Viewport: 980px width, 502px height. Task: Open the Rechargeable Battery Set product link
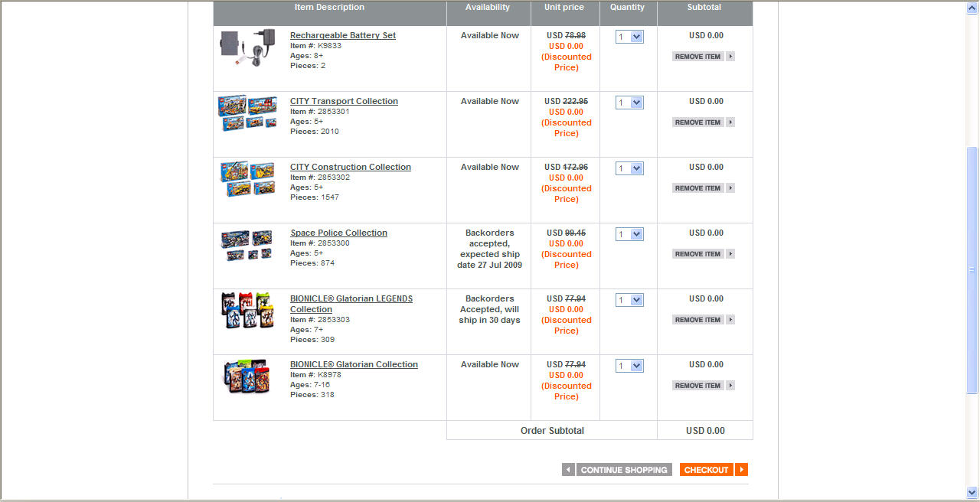pyautogui.click(x=343, y=35)
